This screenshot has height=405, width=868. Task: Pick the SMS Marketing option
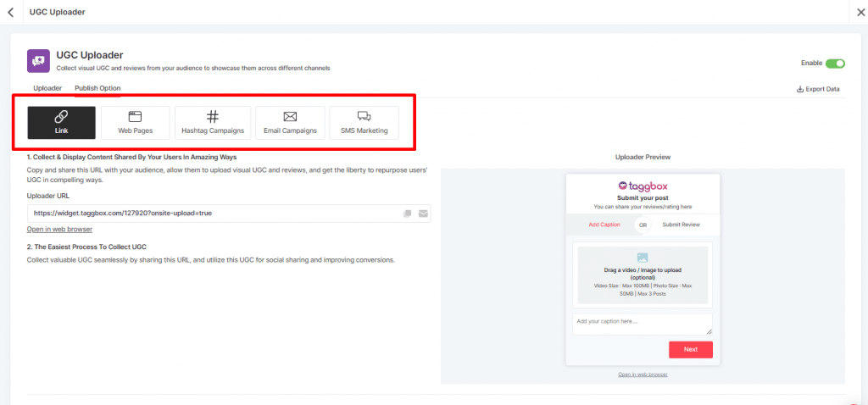364,122
